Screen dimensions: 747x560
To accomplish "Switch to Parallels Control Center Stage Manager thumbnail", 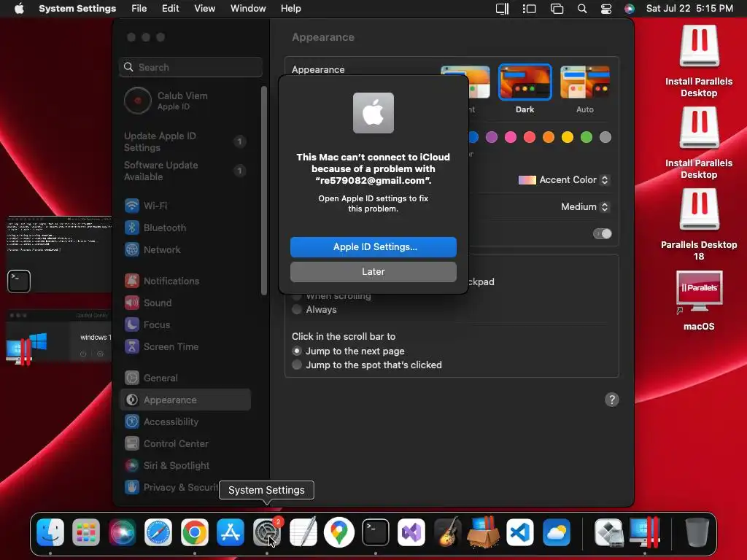I will (x=58, y=338).
